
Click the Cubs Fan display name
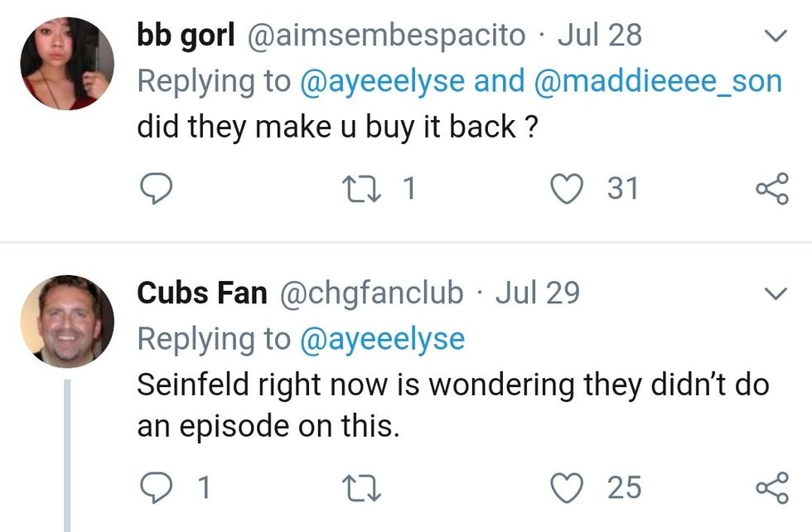[x=202, y=293]
